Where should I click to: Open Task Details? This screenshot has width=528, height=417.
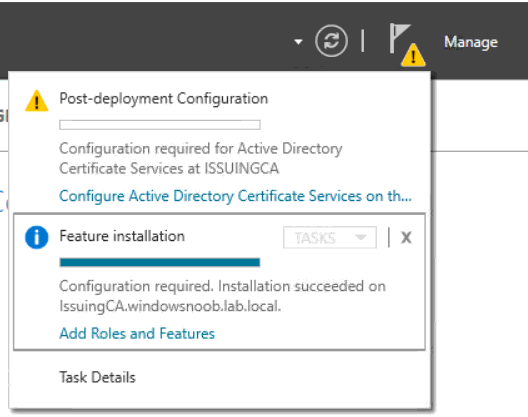98,377
